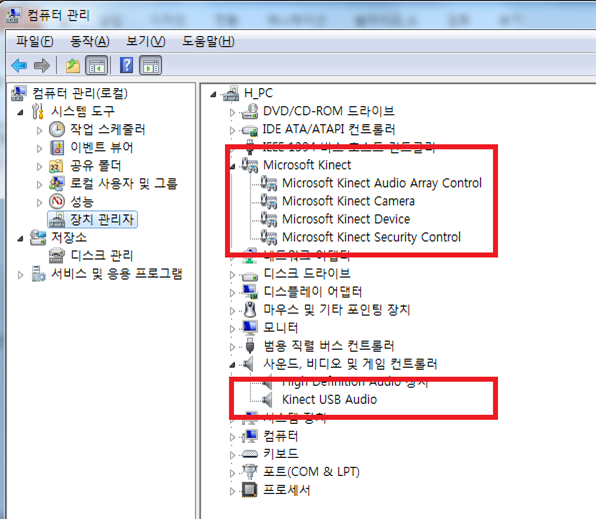596x519 pixels.
Task: Expand 서비스 및 응용 프로그램 node
Action: (x=21, y=275)
